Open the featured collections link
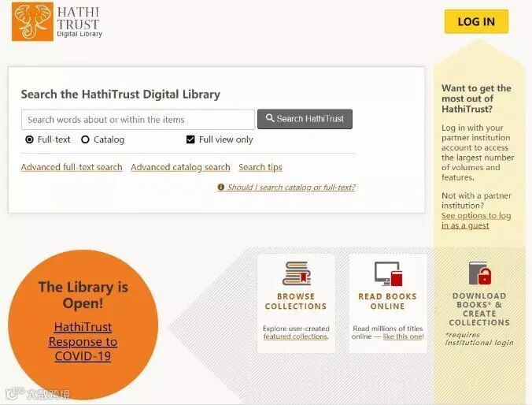 tap(296, 336)
